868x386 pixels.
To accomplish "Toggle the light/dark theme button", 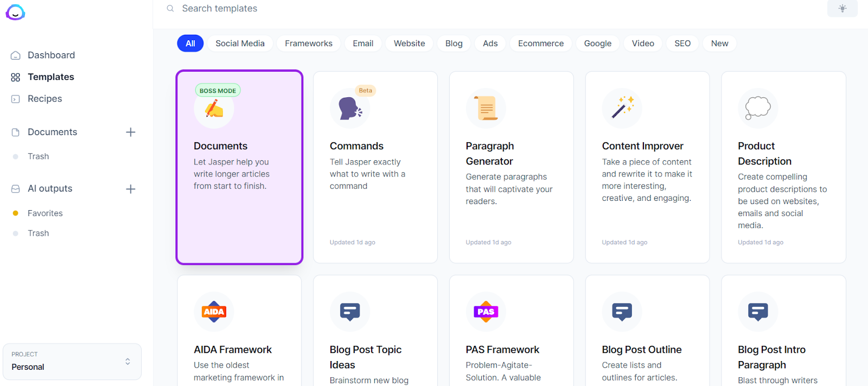I will tap(842, 9).
